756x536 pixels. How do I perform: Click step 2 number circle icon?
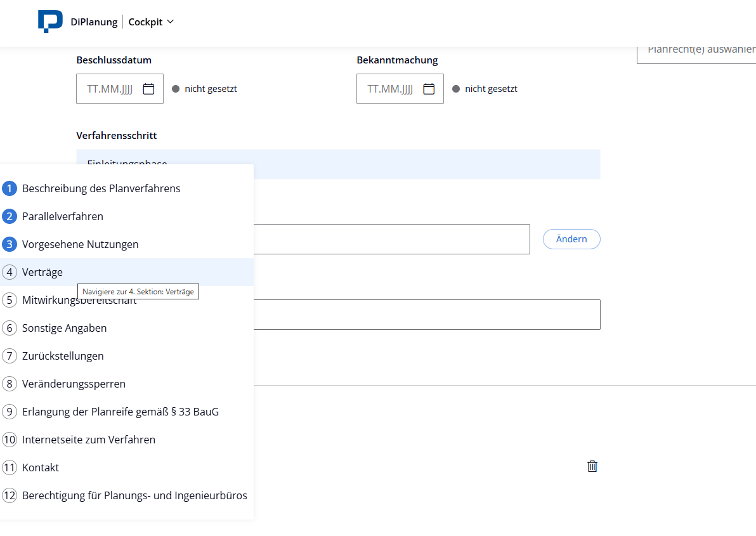[10, 216]
